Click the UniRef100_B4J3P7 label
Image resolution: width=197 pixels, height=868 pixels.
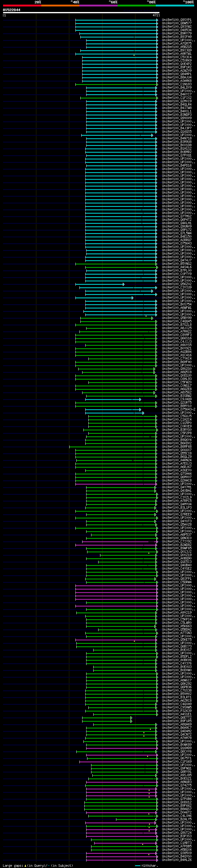(x=176, y=128)
